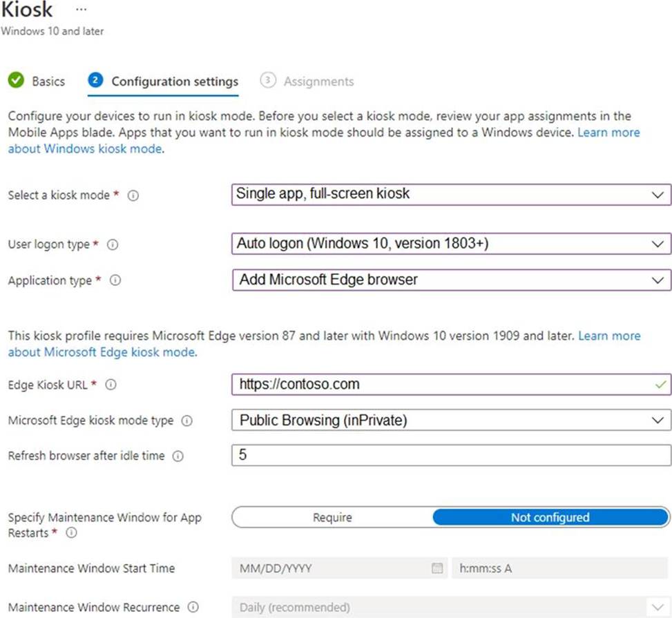Set Maintenance Window toggle to Require
This screenshot has width=672, height=618.
coord(332,517)
